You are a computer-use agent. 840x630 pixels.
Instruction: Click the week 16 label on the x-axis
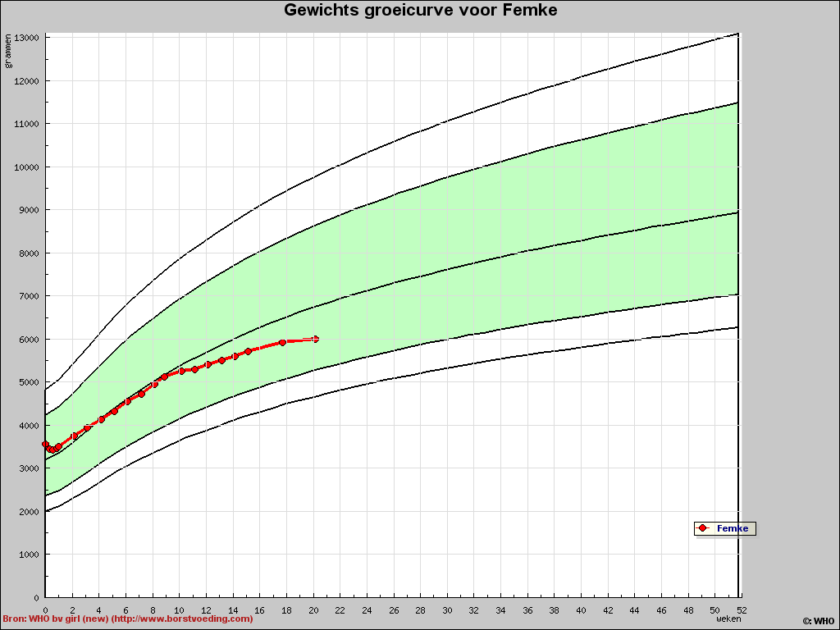[260, 610]
